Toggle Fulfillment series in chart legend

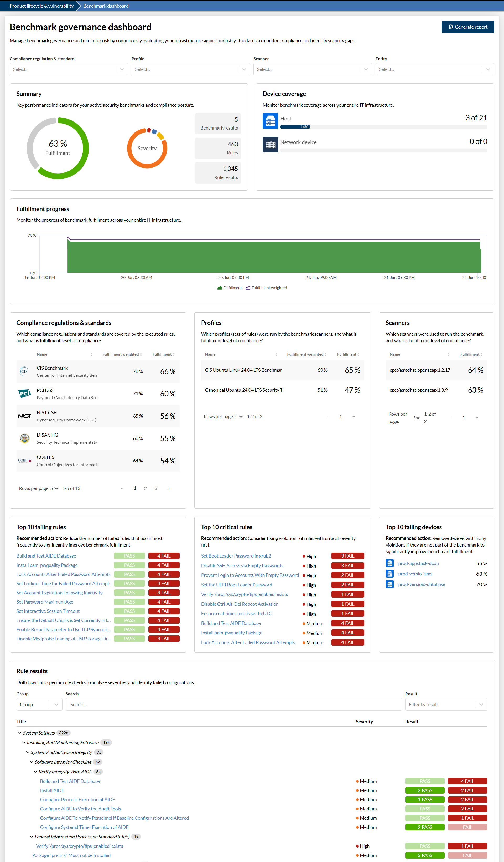point(229,288)
